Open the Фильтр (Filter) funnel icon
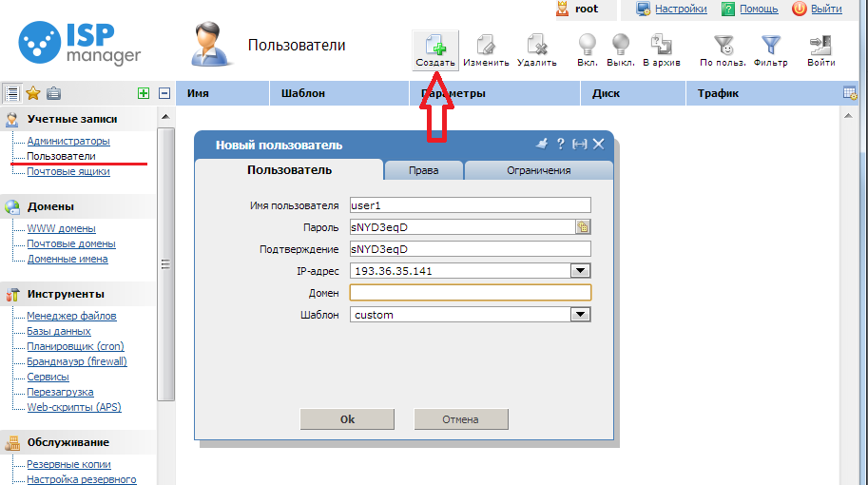 tap(770, 48)
